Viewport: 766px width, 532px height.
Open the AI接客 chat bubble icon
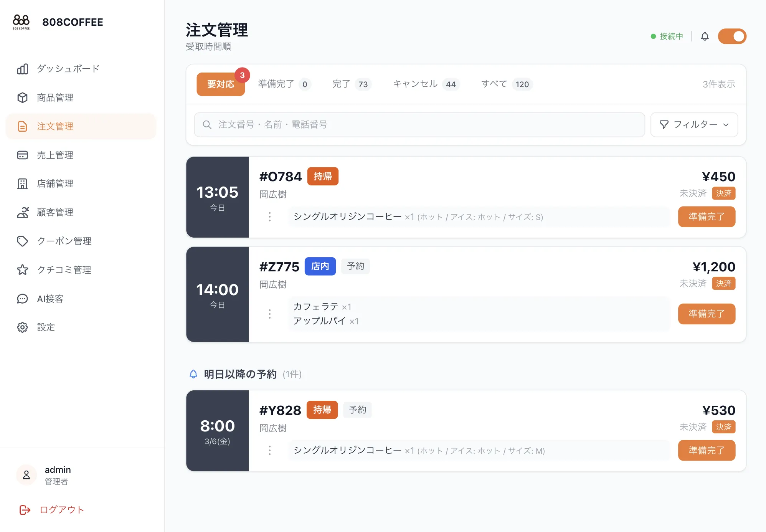point(23,299)
